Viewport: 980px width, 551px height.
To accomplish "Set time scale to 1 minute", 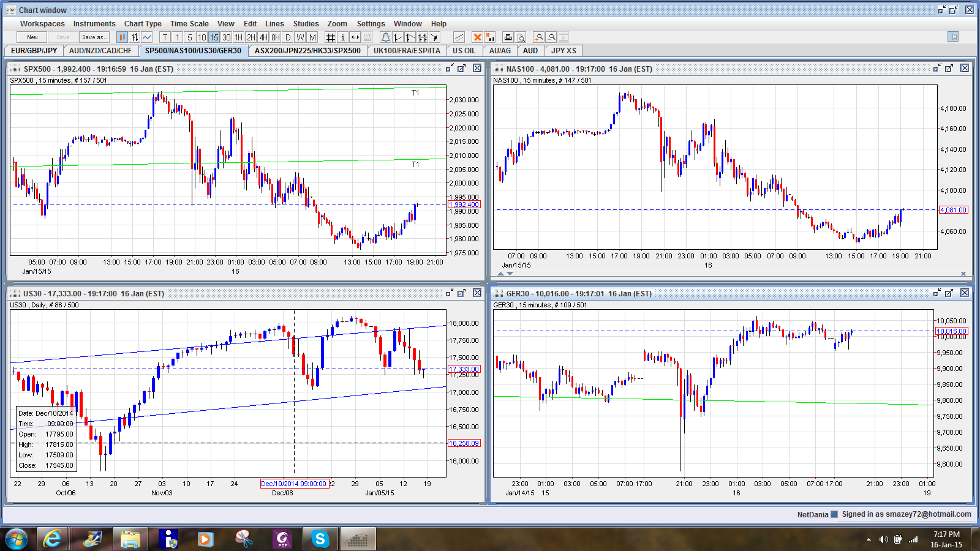I will (178, 37).
